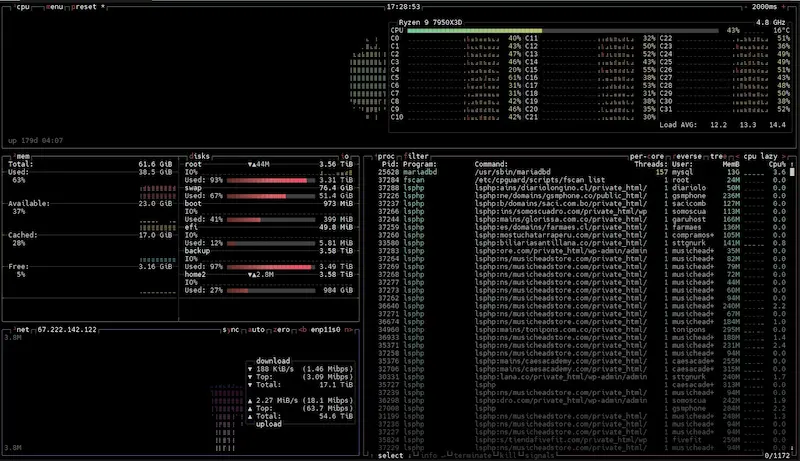Toggle per-core CPU usage in process box
The width and height of the screenshot is (800, 461).
647,156
